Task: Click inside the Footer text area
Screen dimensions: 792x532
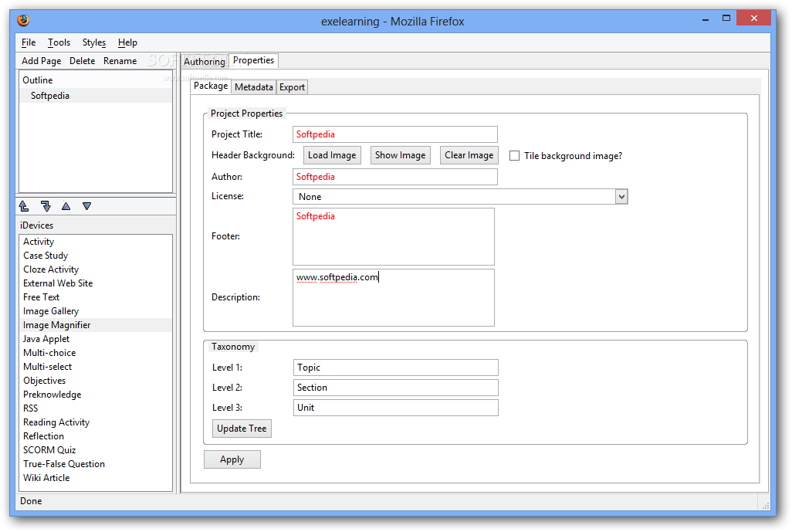Action: (x=394, y=236)
